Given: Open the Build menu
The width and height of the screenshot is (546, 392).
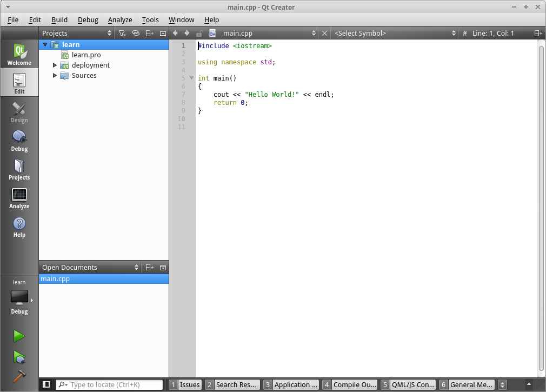Looking at the screenshot, I should pyautogui.click(x=59, y=19).
